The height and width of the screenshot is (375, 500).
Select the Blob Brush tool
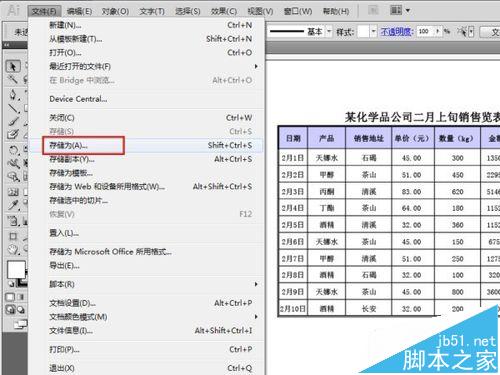[x=13, y=134]
